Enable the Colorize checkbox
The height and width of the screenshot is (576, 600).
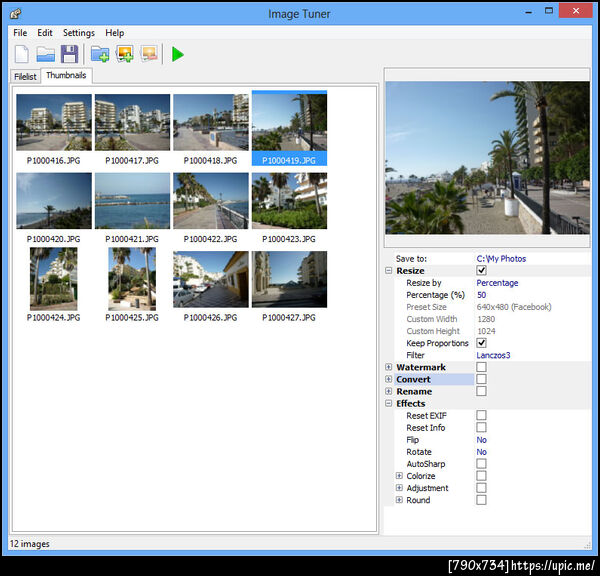[x=481, y=476]
